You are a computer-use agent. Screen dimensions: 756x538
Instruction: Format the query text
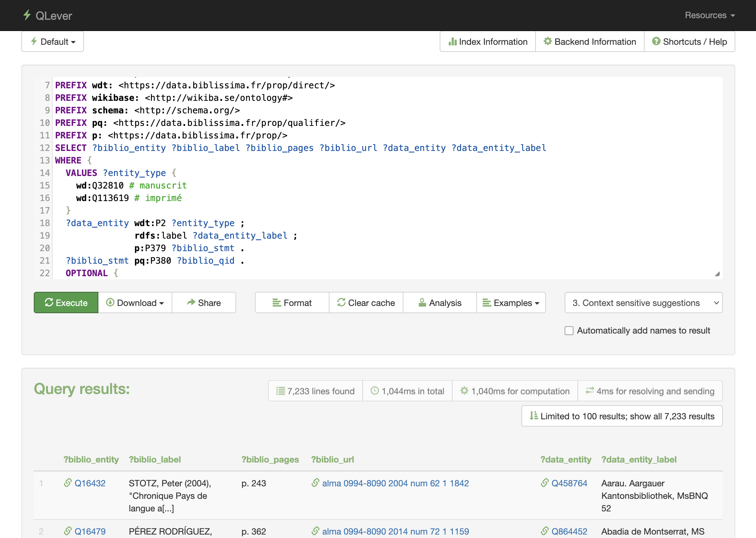tap(292, 303)
